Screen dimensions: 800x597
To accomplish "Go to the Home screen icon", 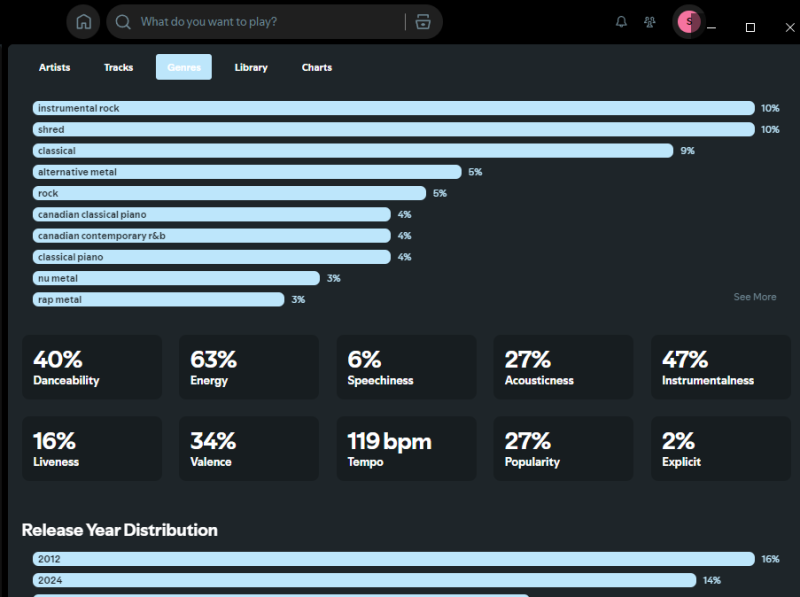I will (x=83, y=22).
